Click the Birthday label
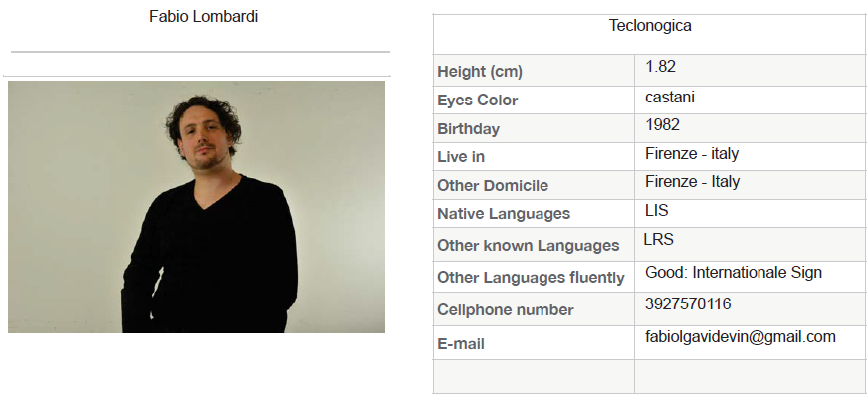 click(468, 129)
